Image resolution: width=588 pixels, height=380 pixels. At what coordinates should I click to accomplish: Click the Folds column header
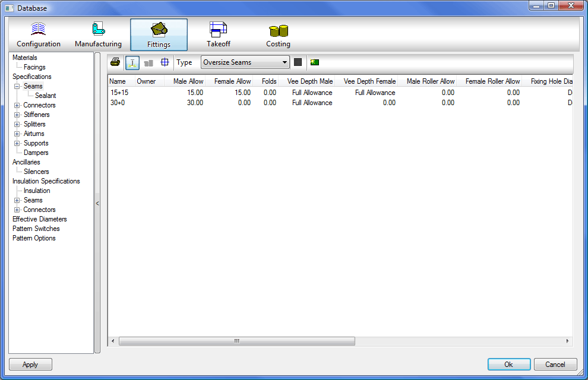click(266, 81)
